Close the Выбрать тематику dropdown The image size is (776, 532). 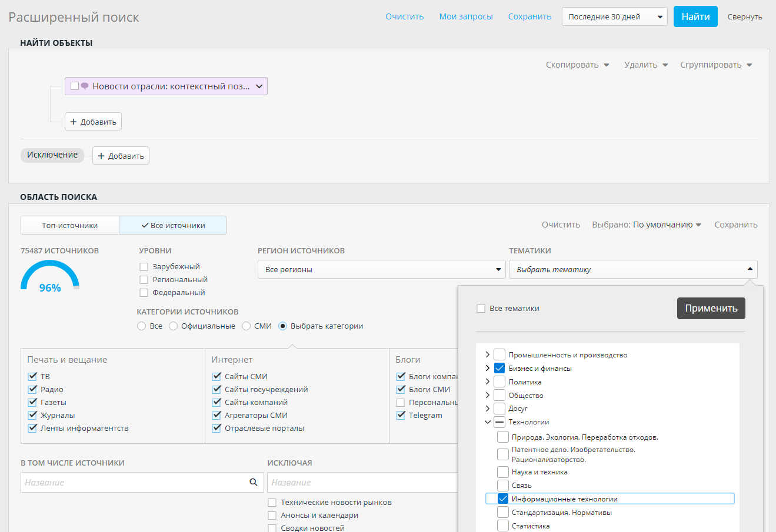coord(633,269)
